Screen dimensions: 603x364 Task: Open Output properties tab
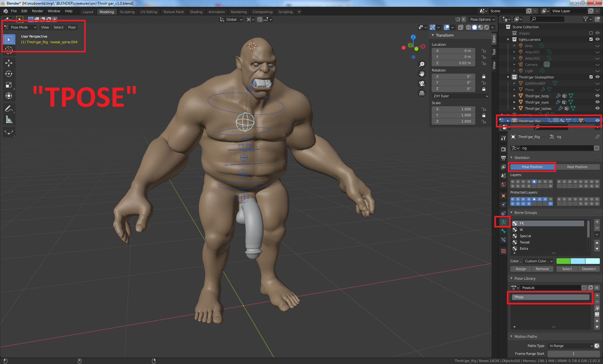503,158
